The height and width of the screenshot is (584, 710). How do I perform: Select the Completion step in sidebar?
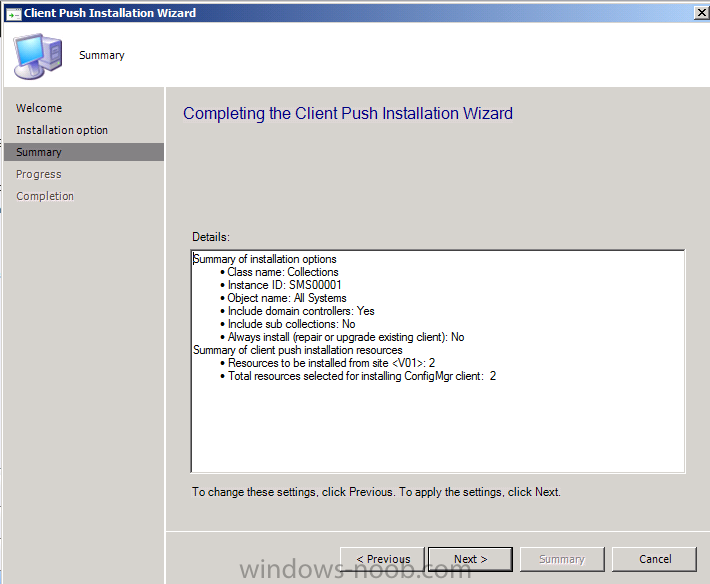[45, 196]
